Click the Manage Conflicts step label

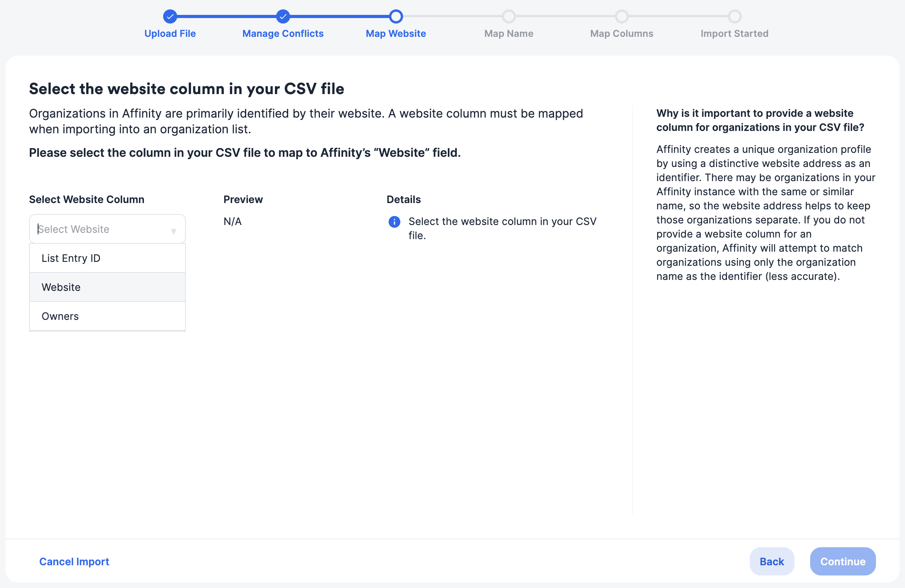point(283,33)
